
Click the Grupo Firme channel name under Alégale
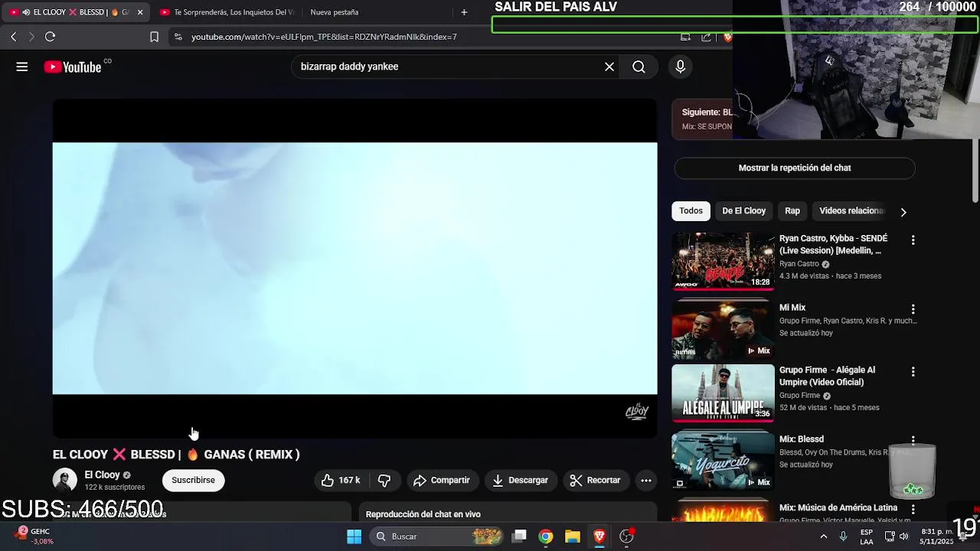tap(799, 396)
